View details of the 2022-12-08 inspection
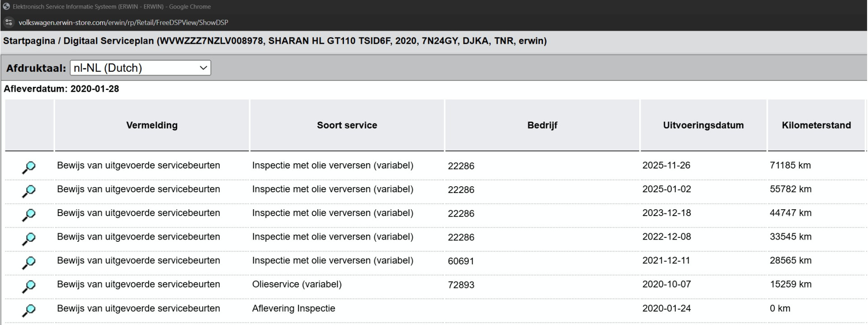Image resolution: width=868 pixels, height=325 pixels. coord(28,239)
